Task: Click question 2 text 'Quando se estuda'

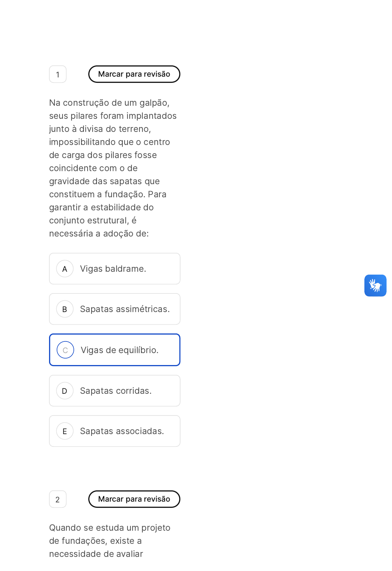Action: pyautogui.click(x=110, y=528)
